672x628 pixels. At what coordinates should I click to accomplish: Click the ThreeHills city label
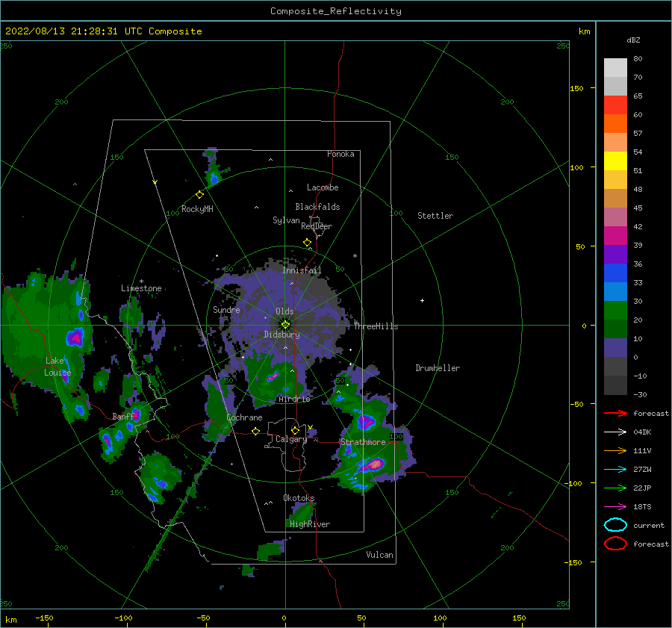tap(376, 326)
